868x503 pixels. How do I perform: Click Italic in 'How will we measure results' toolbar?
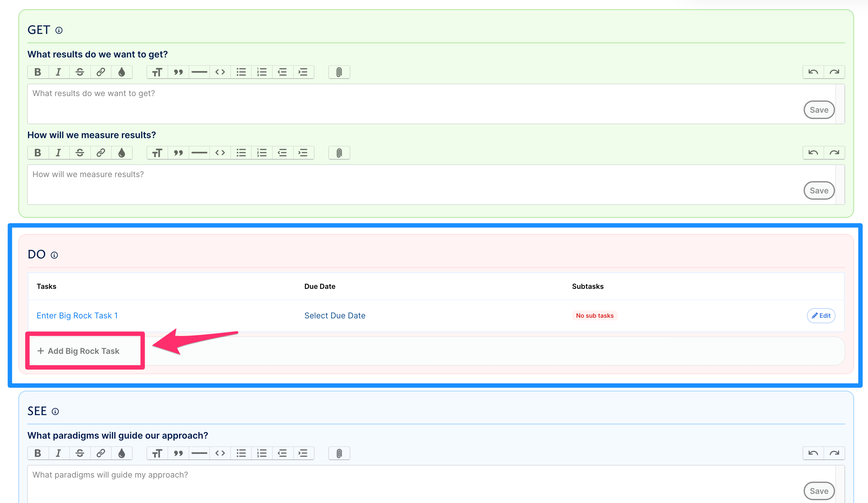point(58,153)
